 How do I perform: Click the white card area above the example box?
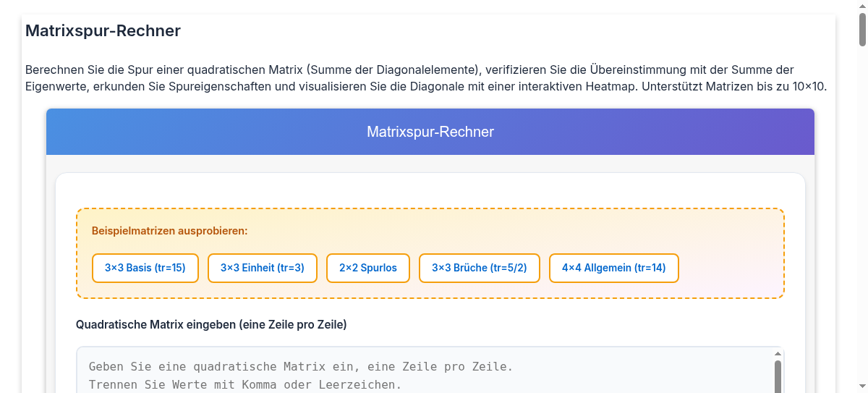click(x=430, y=190)
